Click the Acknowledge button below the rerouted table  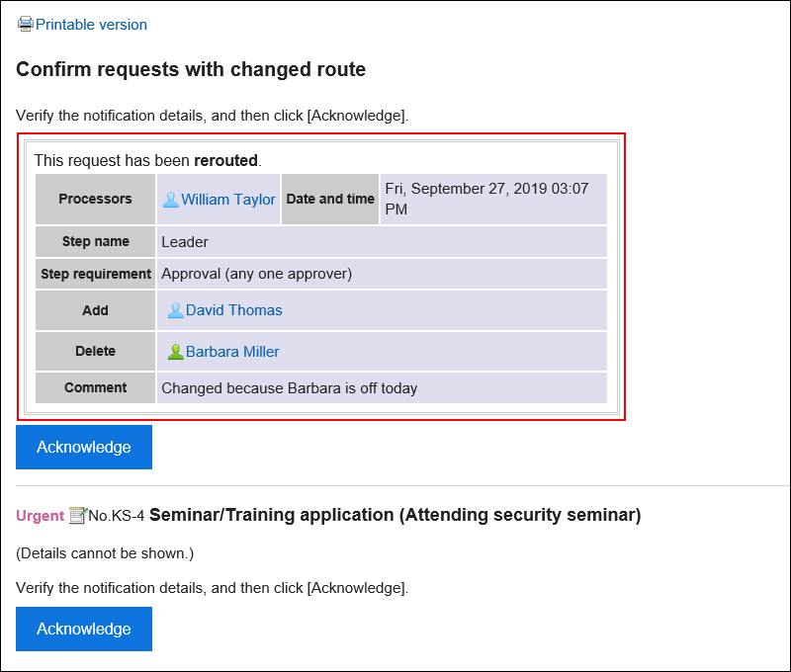coord(84,447)
